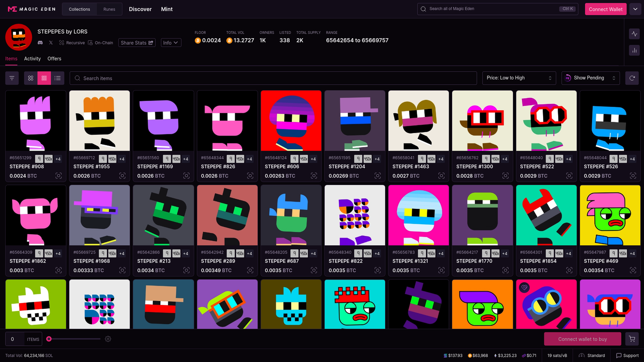
Task: Click the scan icon on STEPEPE #908
Action: (59, 176)
